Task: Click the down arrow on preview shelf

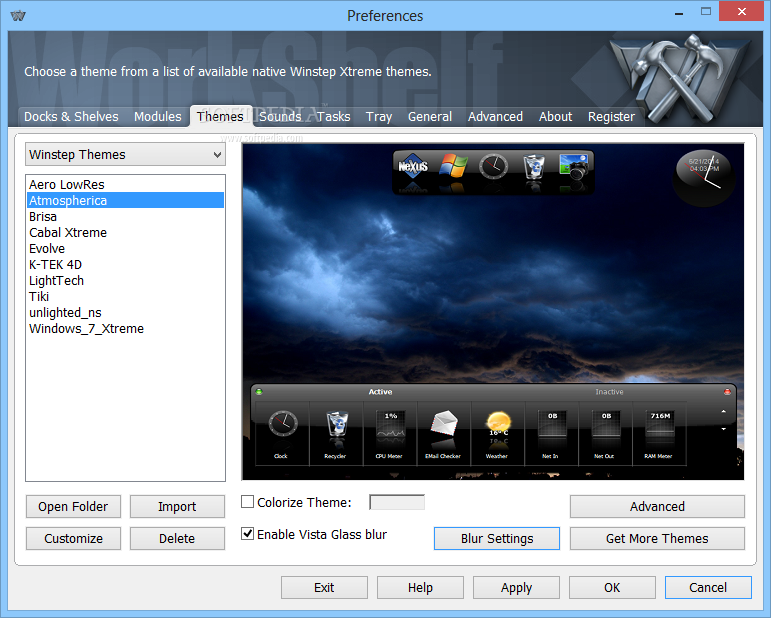Action: (724, 429)
